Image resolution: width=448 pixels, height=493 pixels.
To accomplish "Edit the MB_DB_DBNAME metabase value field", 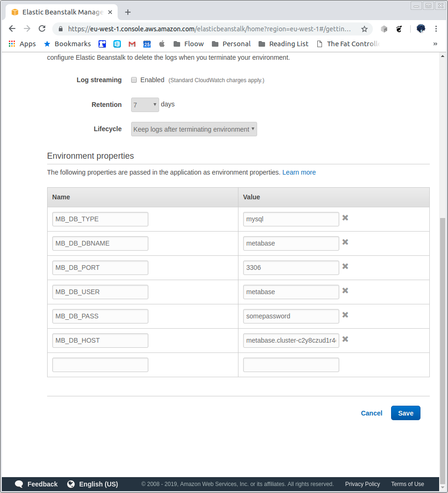I will (291, 243).
